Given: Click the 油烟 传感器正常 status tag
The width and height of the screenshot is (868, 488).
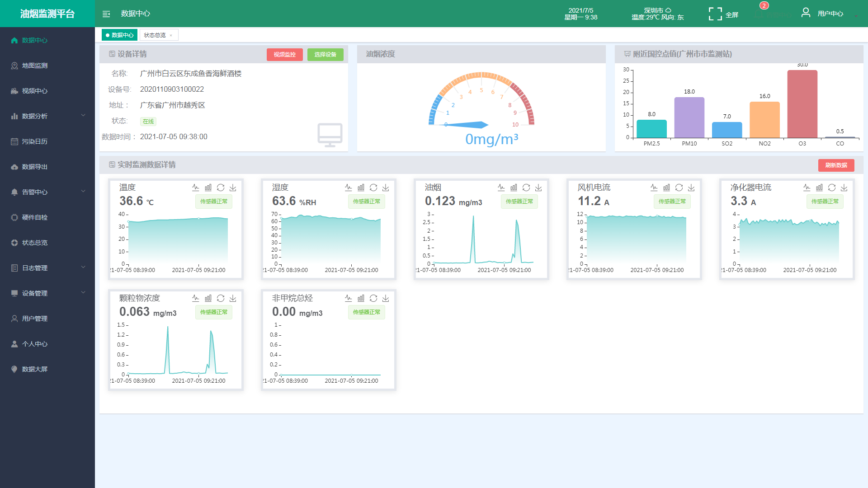Looking at the screenshot, I should pos(519,202).
